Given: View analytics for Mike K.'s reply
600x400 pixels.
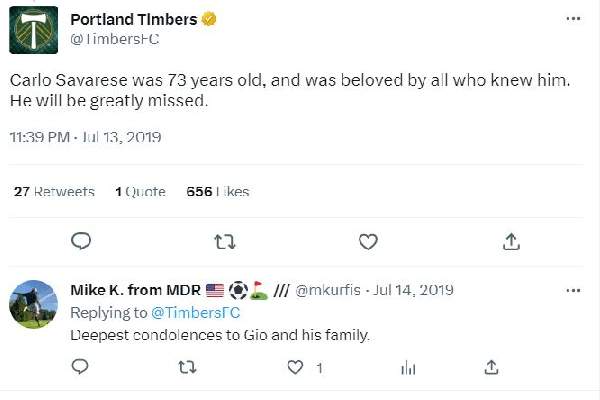Looking at the screenshot, I should pyautogui.click(x=408, y=368).
